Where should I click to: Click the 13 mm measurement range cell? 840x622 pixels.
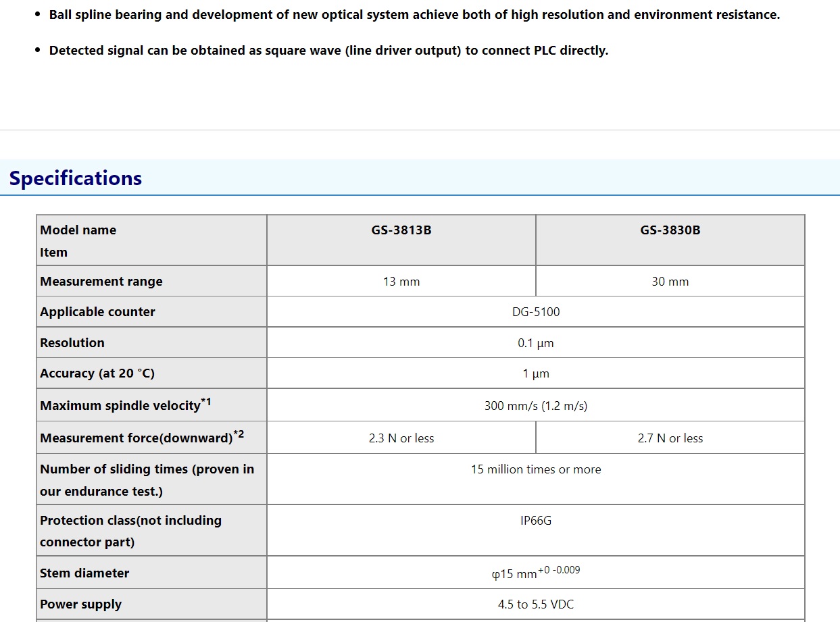(x=401, y=282)
